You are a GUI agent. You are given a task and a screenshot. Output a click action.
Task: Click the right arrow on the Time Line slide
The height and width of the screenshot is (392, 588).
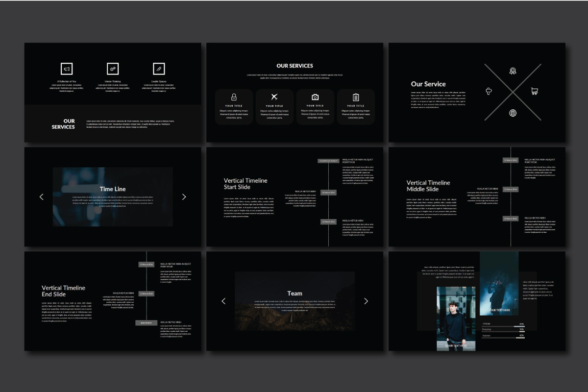(x=184, y=196)
